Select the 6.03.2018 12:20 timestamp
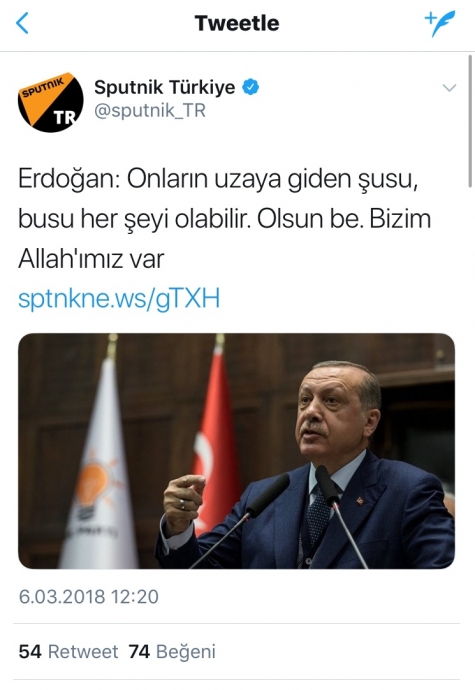475x690 pixels. pyautogui.click(x=88, y=597)
